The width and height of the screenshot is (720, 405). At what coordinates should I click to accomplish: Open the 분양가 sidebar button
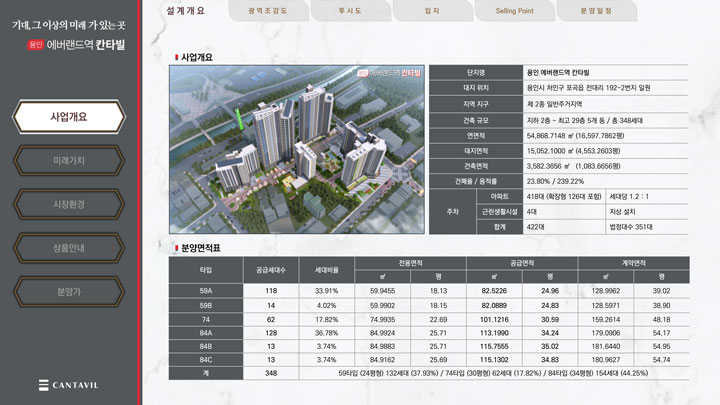[69, 292]
